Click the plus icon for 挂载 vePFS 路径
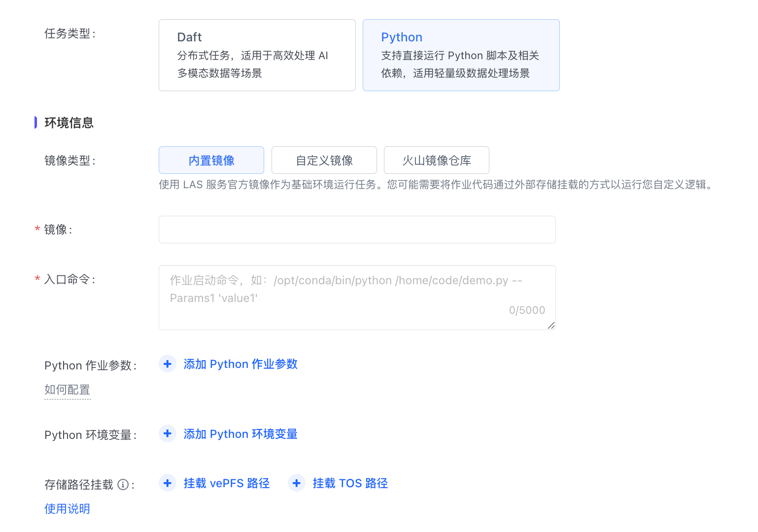758x532 pixels. tap(168, 483)
